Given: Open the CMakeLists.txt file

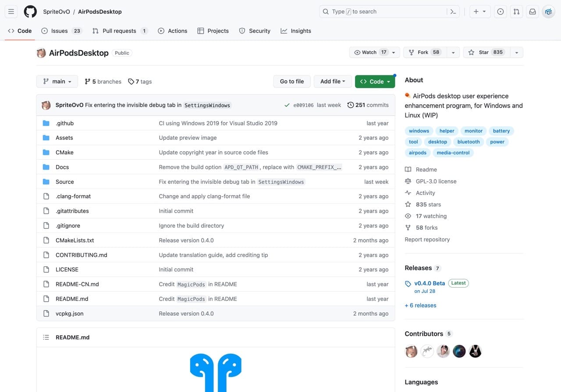Looking at the screenshot, I should click(x=75, y=240).
